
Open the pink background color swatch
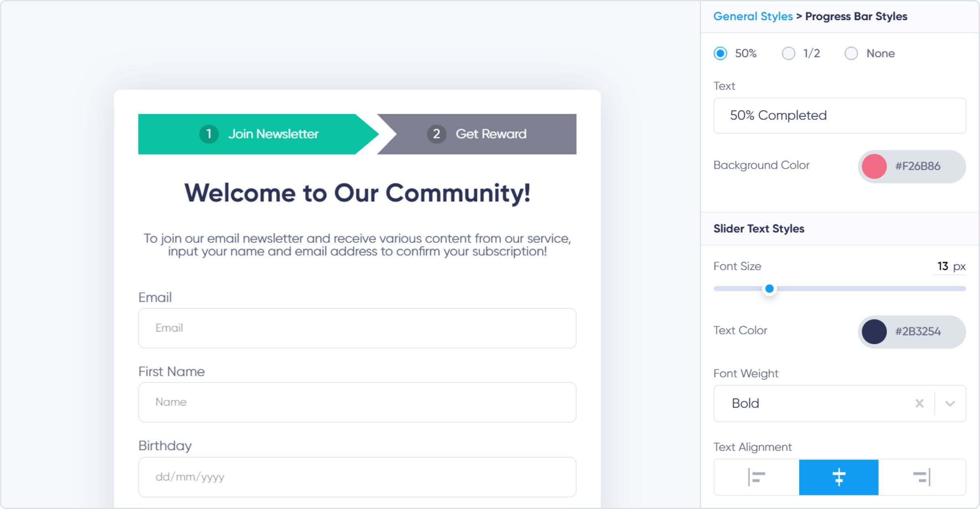click(874, 166)
